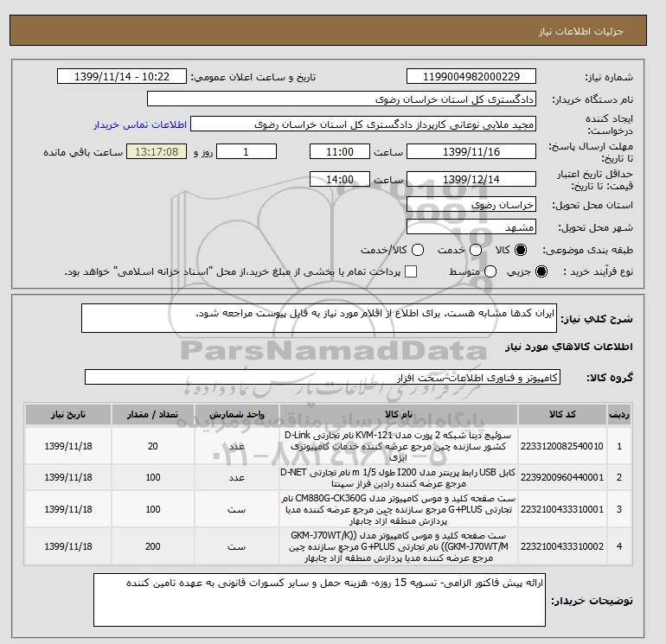Viewport: 666px width, 644px height.
Task: Select the خدمت radio button
Action: pyautogui.click(x=476, y=250)
